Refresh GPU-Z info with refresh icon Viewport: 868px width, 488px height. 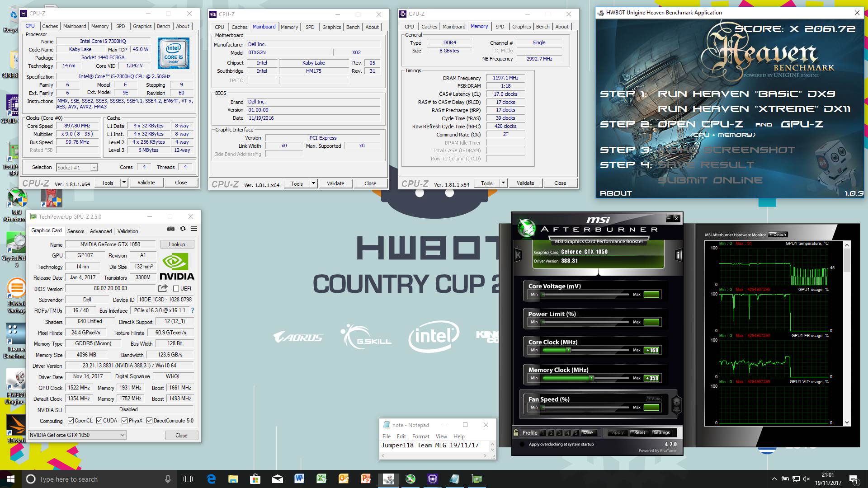[183, 229]
